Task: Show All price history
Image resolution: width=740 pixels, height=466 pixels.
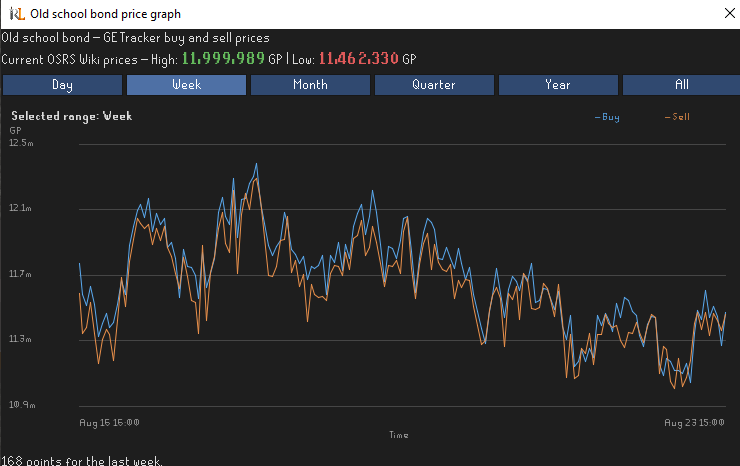Action: pos(681,85)
